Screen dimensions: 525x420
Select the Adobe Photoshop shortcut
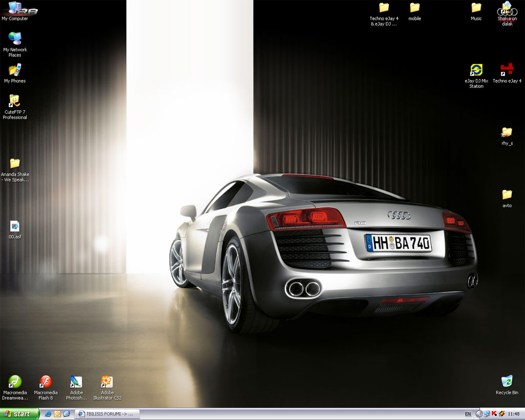pos(76,388)
